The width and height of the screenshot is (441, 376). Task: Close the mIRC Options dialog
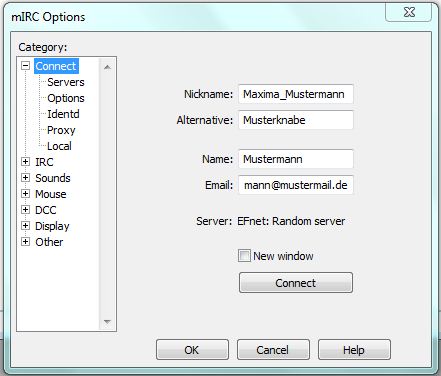click(x=409, y=12)
